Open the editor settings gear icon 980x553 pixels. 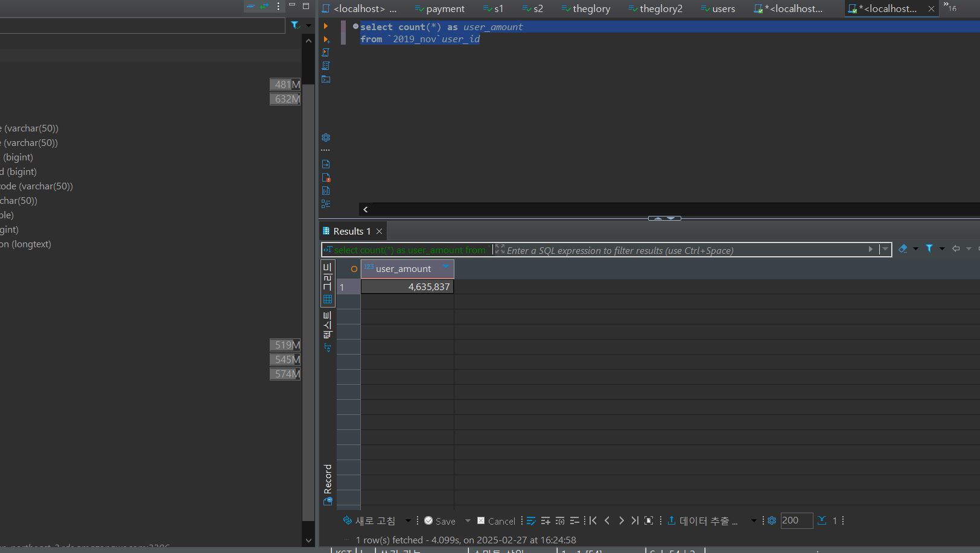(x=326, y=137)
